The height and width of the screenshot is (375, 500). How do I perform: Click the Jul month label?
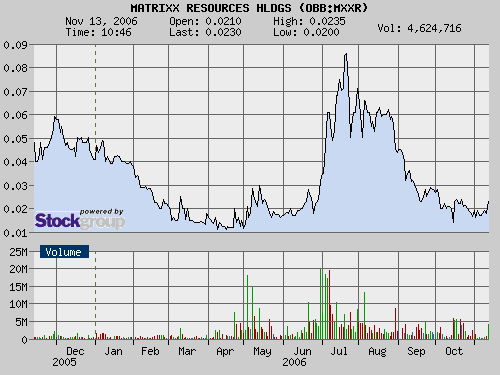pyautogui.click(x=339, y=351)
